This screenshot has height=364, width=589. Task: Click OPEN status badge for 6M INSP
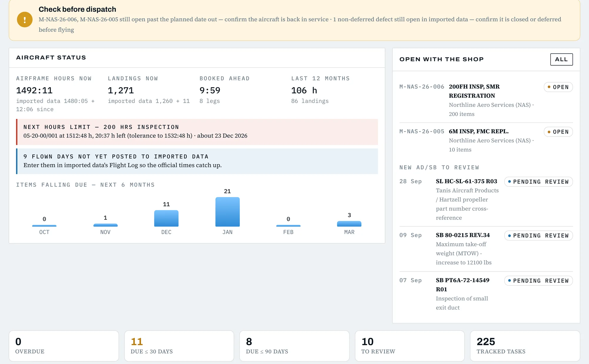point(558,132)
